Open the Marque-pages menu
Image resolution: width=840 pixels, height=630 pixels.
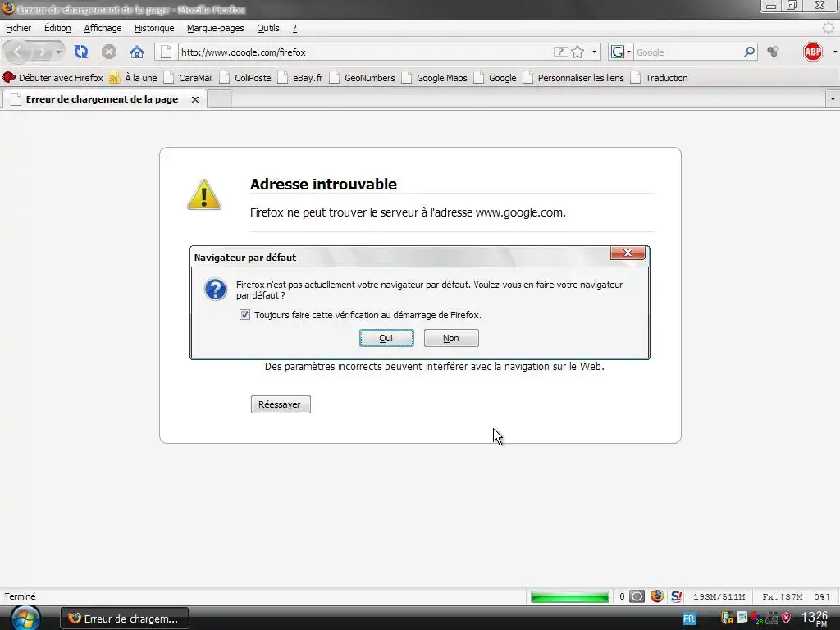[x=216, y=28]
